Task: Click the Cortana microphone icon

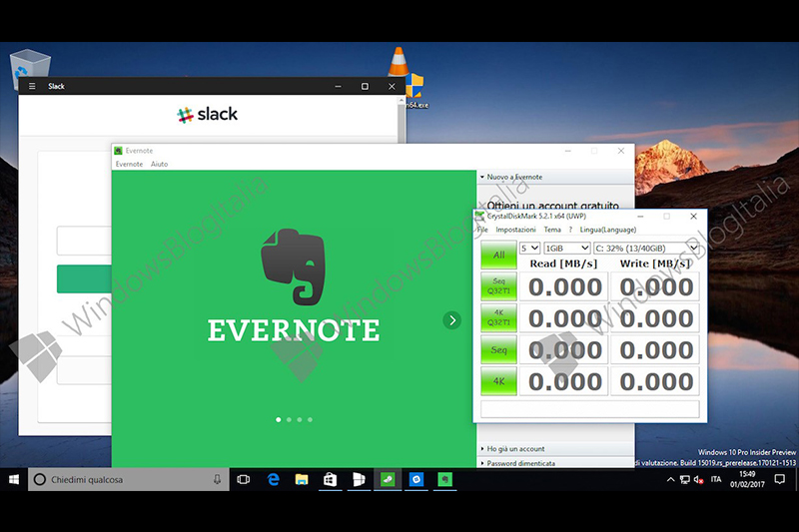Action: tap(217, 480)
